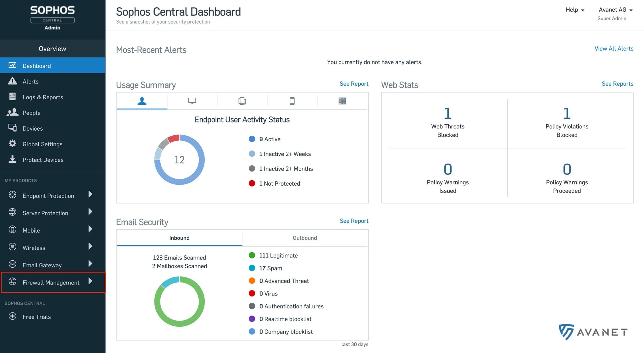Click the purple Realtime blocklist legend dot
This screenshot has width=644, height=353.
252,319
